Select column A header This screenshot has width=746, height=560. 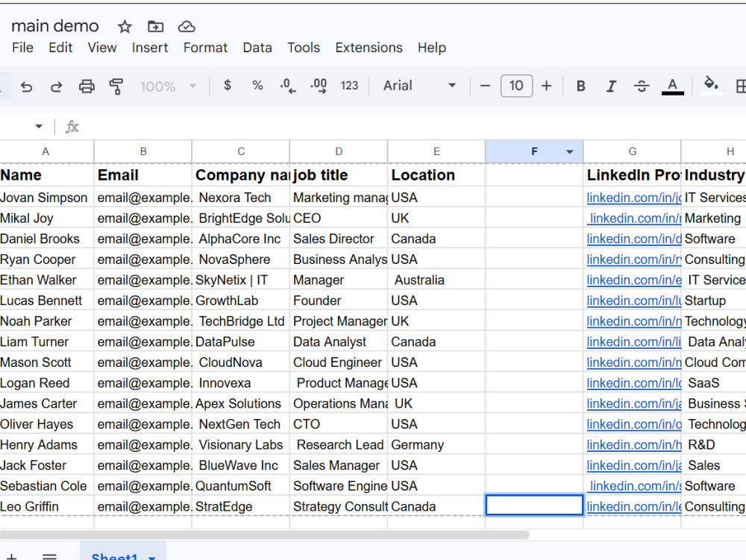click(x=46, y=151)
